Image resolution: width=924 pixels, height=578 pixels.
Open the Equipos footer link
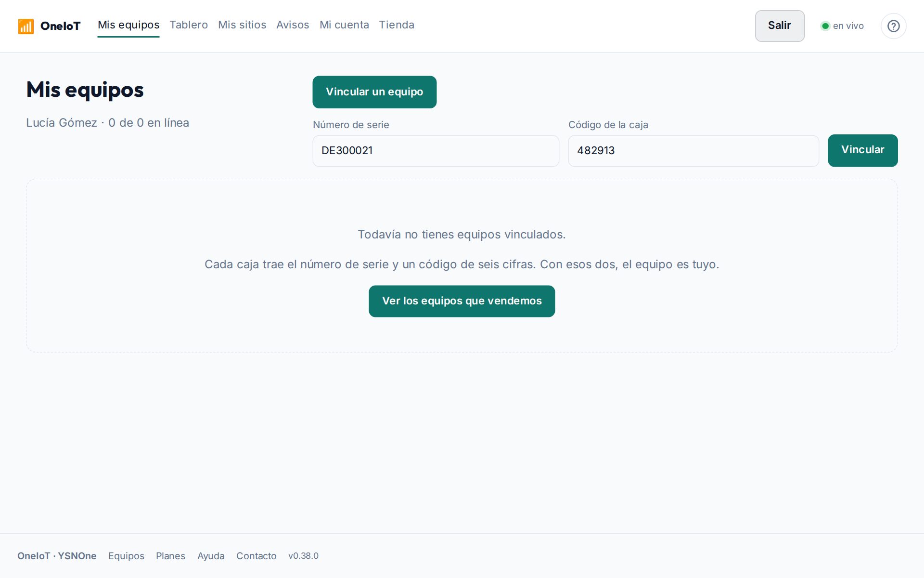click(x=126, y=556)
